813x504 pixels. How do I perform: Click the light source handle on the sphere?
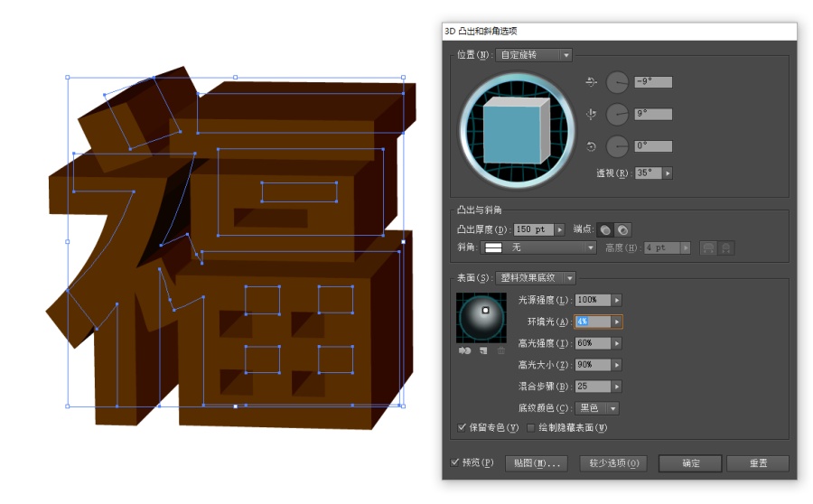pyautogui.click(x=485, y=311)
